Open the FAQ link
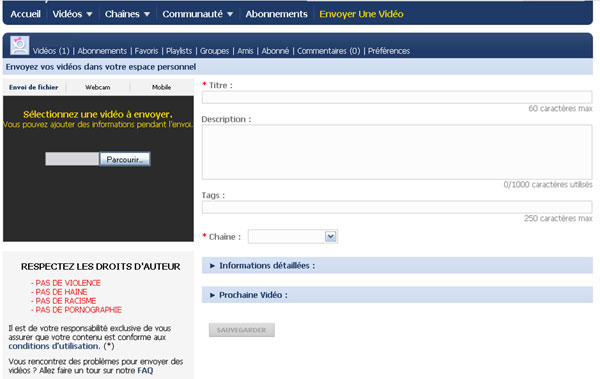The width and height of the screenshot is (600, 379). pyautogui.click(x=145, y=371)
